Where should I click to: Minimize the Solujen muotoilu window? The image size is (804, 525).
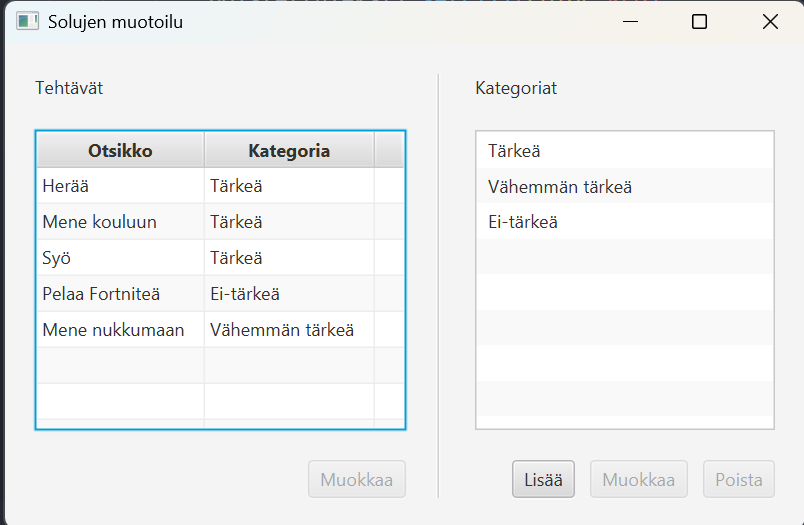pyautogui.click(x=630, y=22)
